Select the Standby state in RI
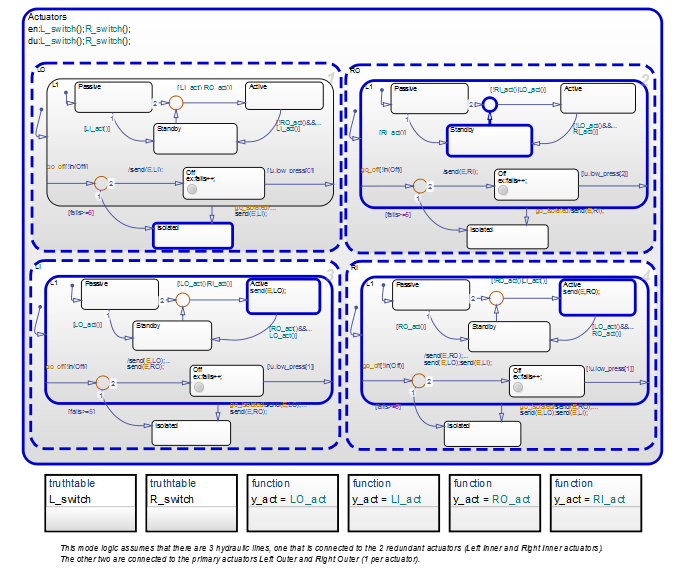This screenshot has height=580, width=682. pyautogui.click(x=509, y=337)
